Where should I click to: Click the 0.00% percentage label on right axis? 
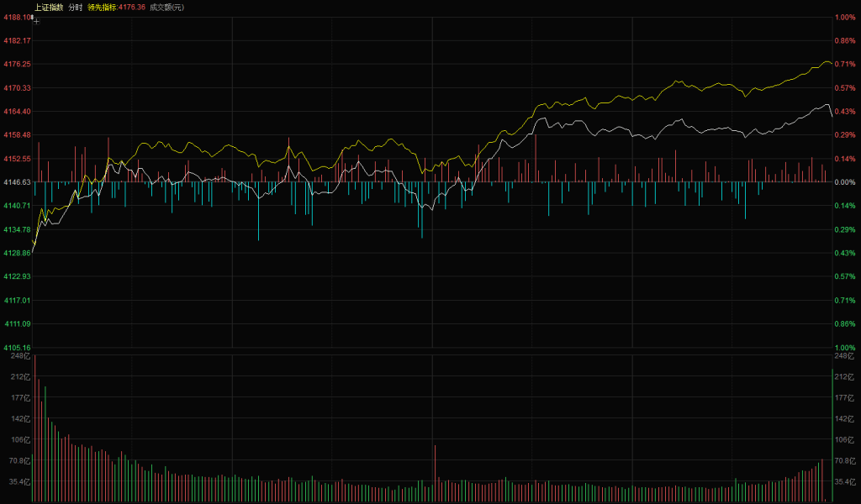pos(844,182)
